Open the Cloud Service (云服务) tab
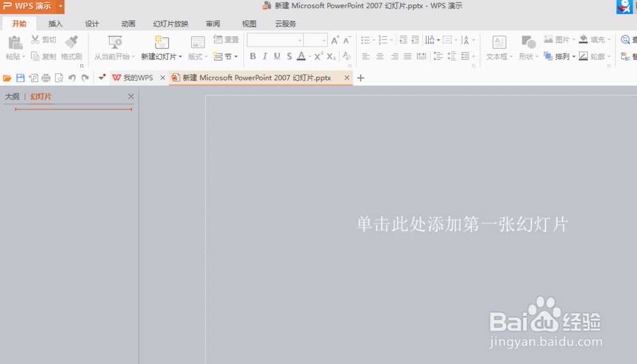This screenshot has width=637, height=364. (x=285, y=24)
